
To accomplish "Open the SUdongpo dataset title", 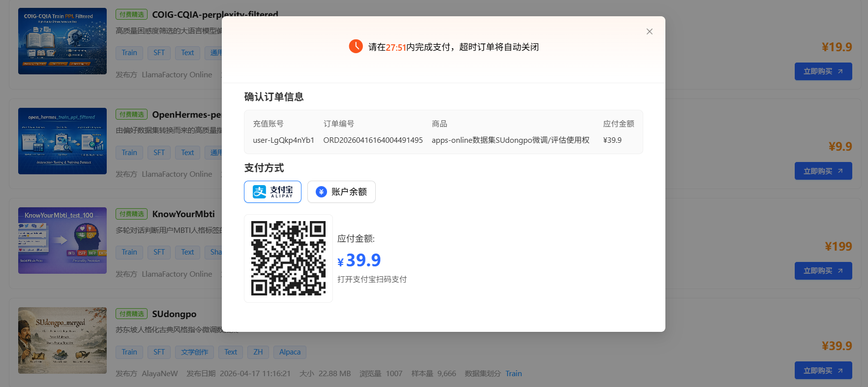I will [174, 314].
